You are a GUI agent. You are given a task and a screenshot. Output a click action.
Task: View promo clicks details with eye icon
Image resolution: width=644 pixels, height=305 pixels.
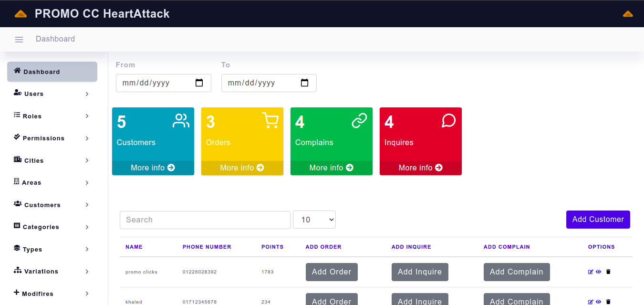click(598, 272)
